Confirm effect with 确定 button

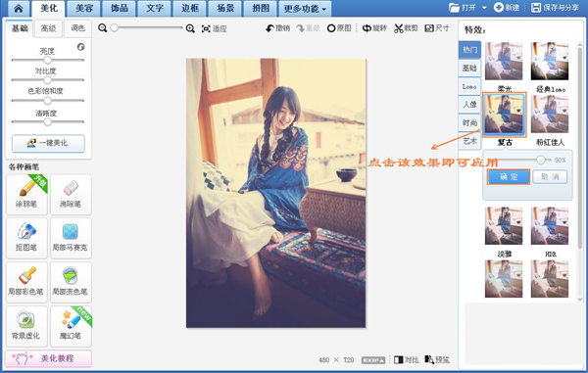click(508, 177)
